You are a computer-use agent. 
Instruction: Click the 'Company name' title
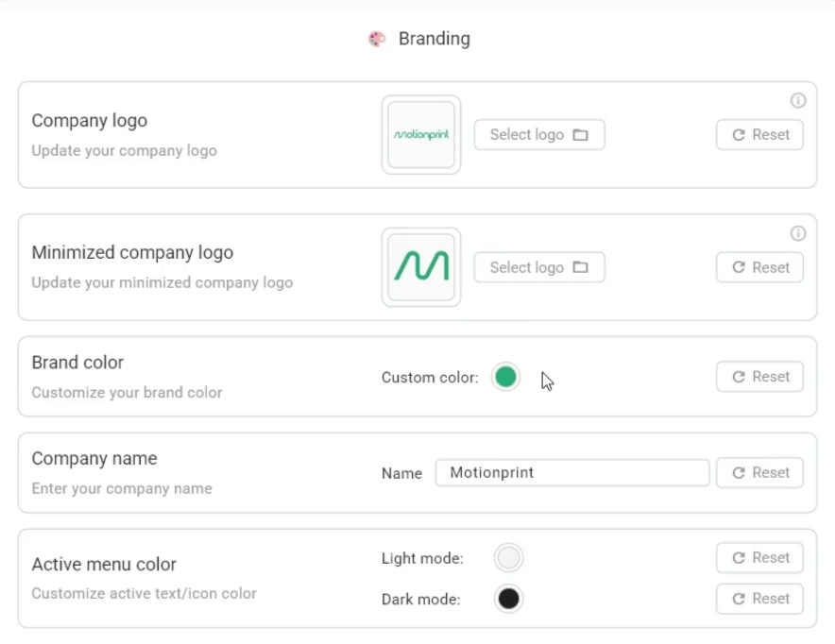coord(94,458)
